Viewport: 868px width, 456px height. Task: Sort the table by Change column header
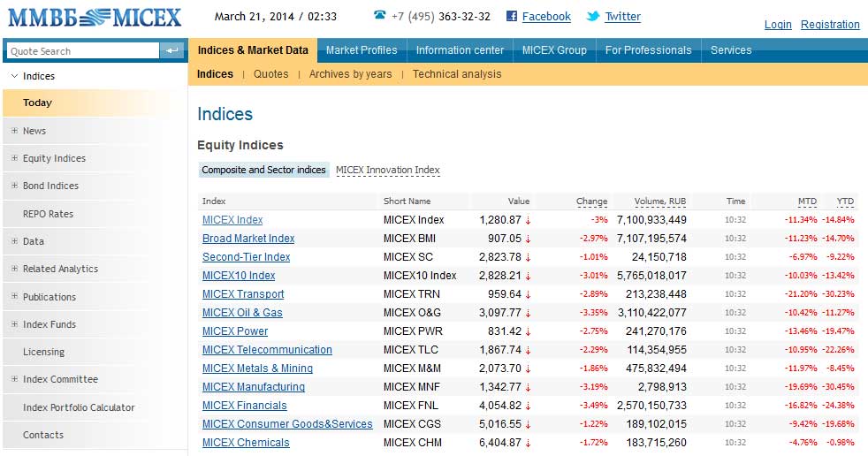point(591,201)
